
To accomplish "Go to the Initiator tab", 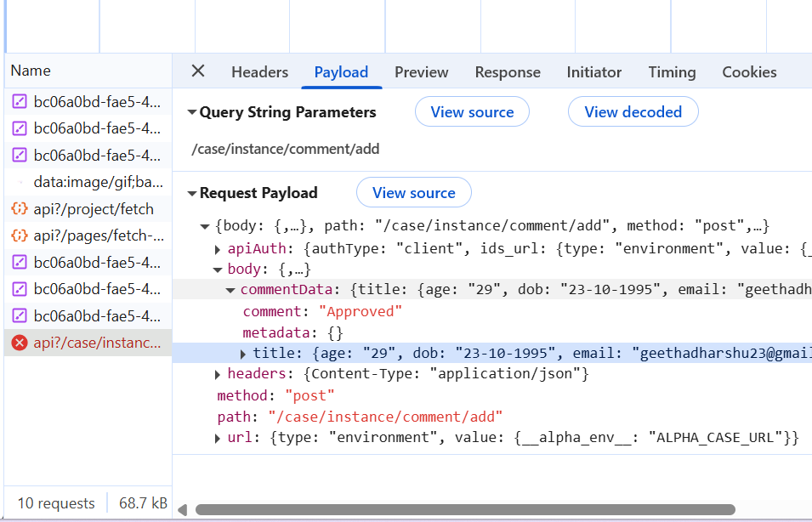I will point(594,72).
